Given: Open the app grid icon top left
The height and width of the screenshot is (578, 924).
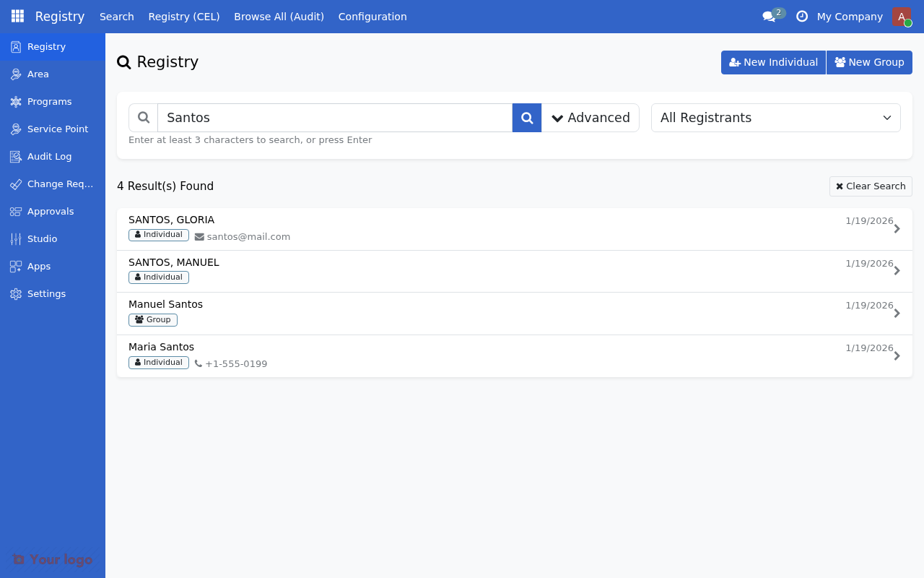Looking at the screenshot, I should click(17, 16).
